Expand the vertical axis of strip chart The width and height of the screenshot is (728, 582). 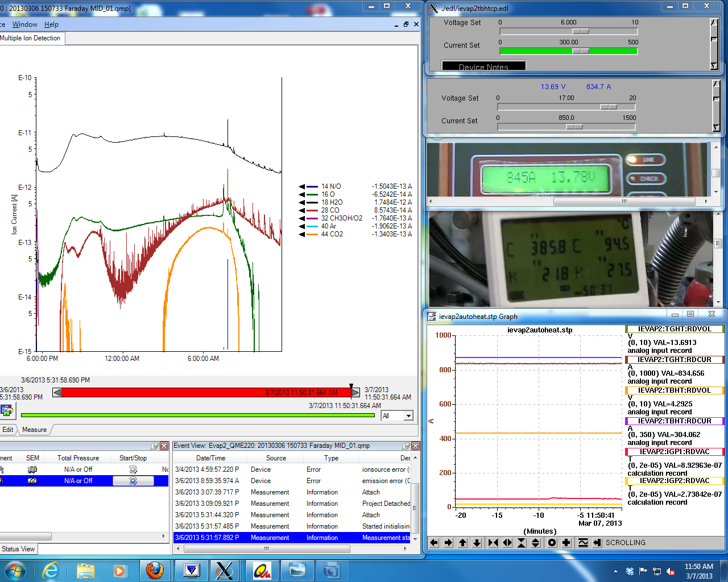tap(536, 543)
